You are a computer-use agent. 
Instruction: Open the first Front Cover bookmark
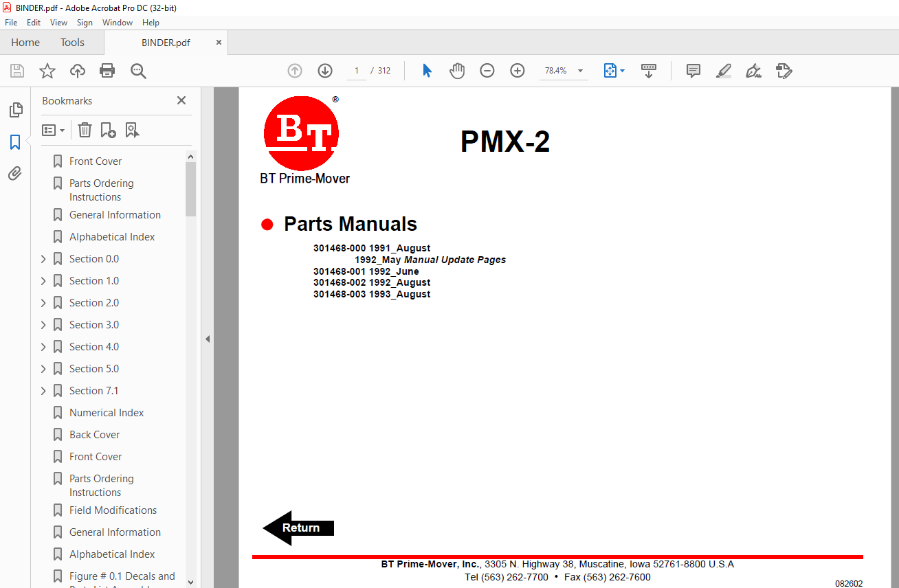[96, 161]
